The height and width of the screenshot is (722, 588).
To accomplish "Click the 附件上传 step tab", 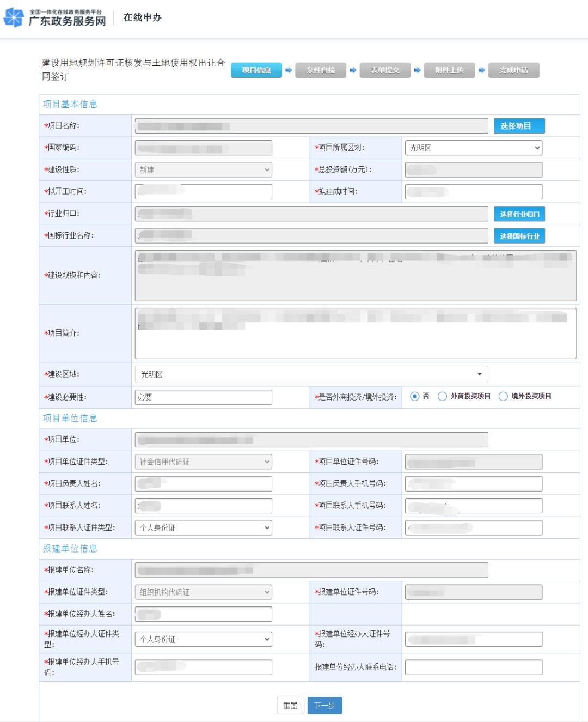I will [449, 70].
